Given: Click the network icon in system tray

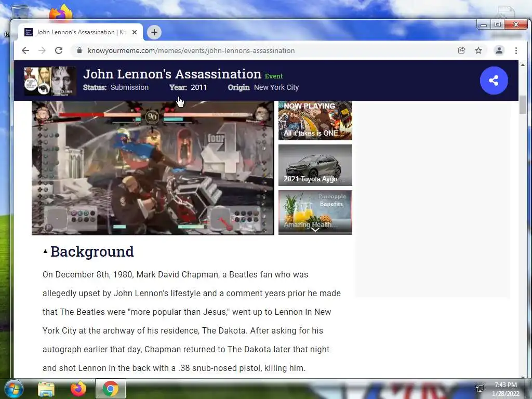Looking at the screenshot, I should click(480, 389).
